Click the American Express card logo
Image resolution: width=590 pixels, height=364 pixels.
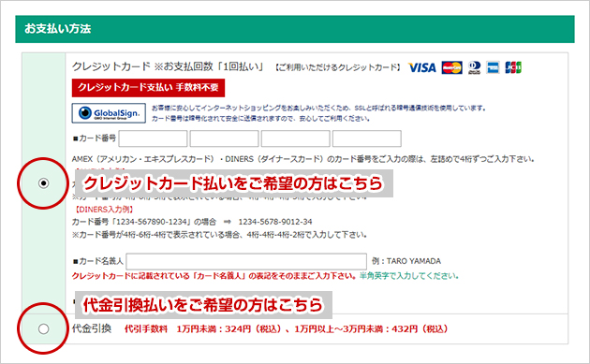[493, 67]
